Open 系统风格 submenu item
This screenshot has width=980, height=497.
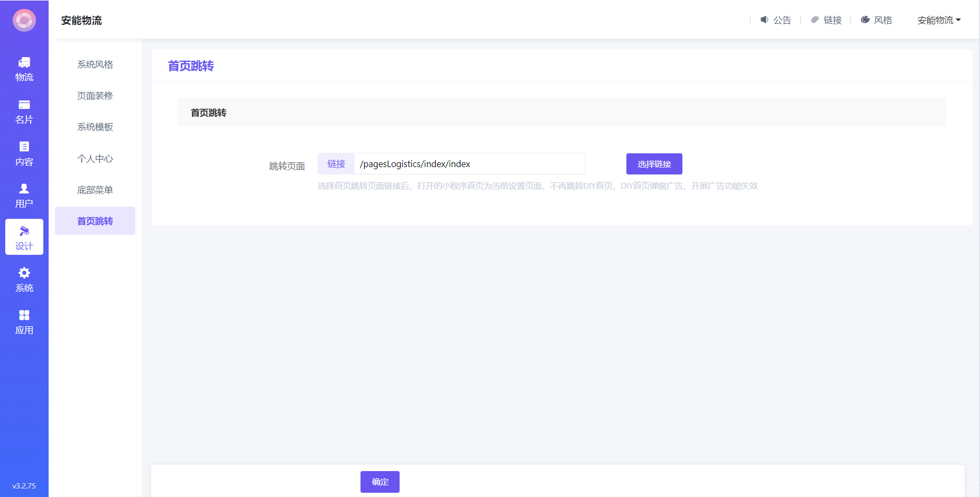[x=95, y=65]
